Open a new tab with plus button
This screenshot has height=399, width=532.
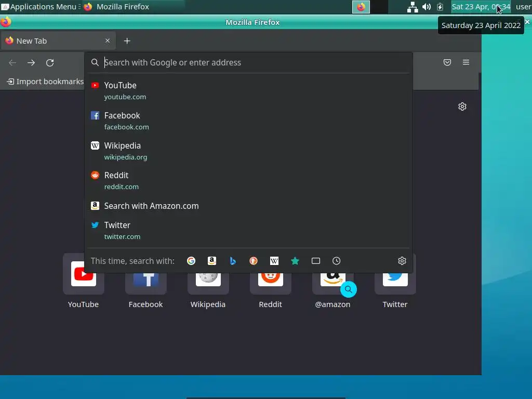tap(127, 41)
